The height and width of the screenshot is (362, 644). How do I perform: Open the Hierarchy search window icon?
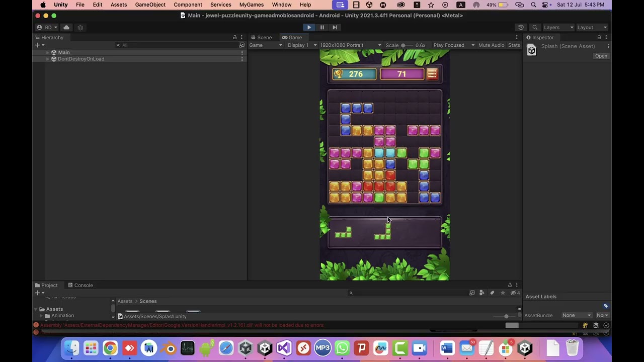point(242,45)
